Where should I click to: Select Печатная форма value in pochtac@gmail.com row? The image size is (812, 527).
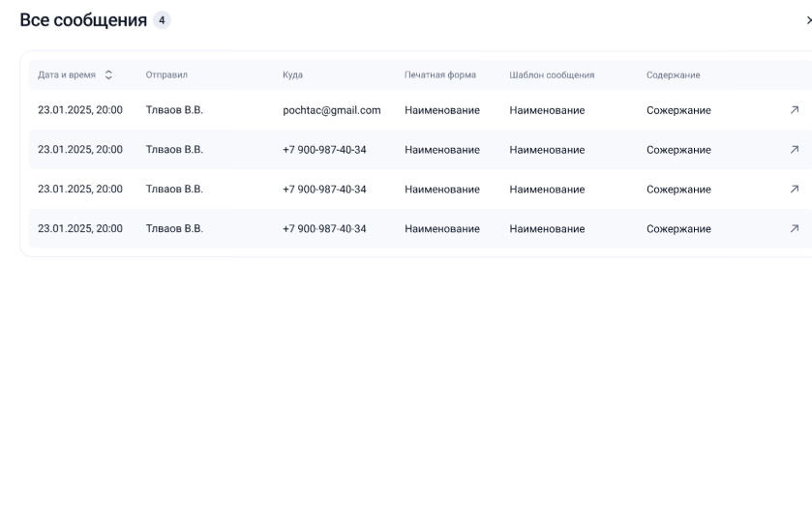pos(442,110)
